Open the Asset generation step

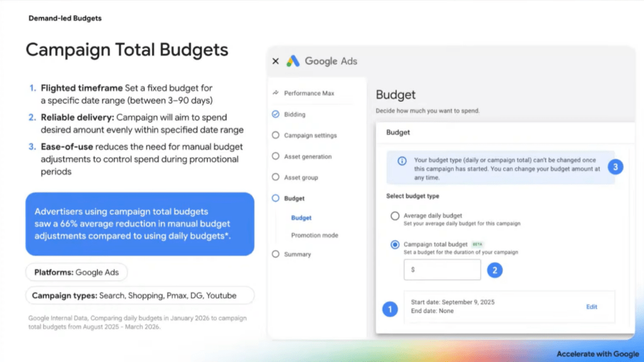[x=308, y=156]
